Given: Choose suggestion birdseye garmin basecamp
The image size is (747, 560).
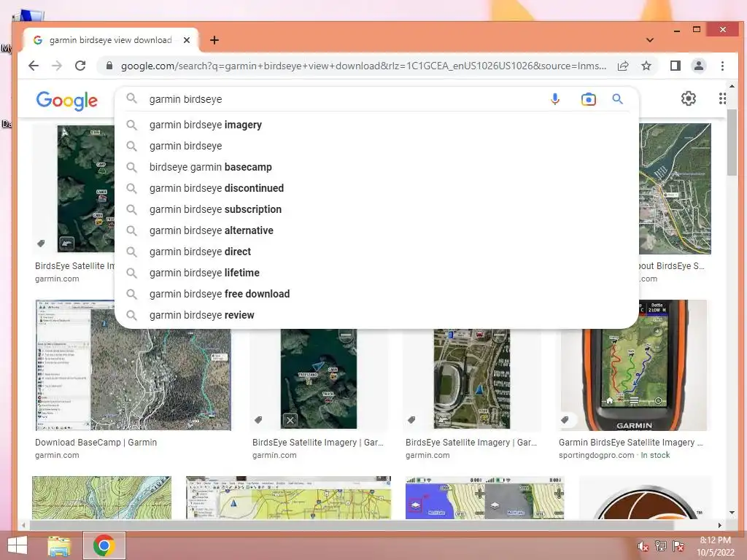Looking at the screenshot, I should [x=376, y=167].
